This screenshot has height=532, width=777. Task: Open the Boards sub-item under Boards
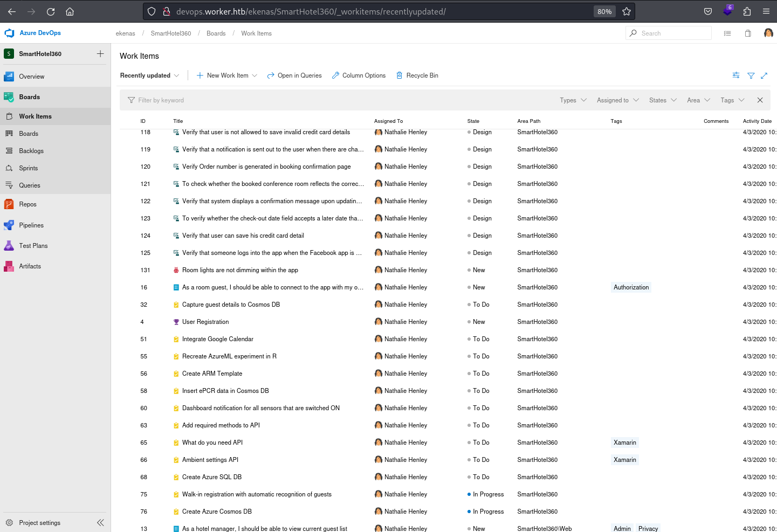tap(55, 134)
